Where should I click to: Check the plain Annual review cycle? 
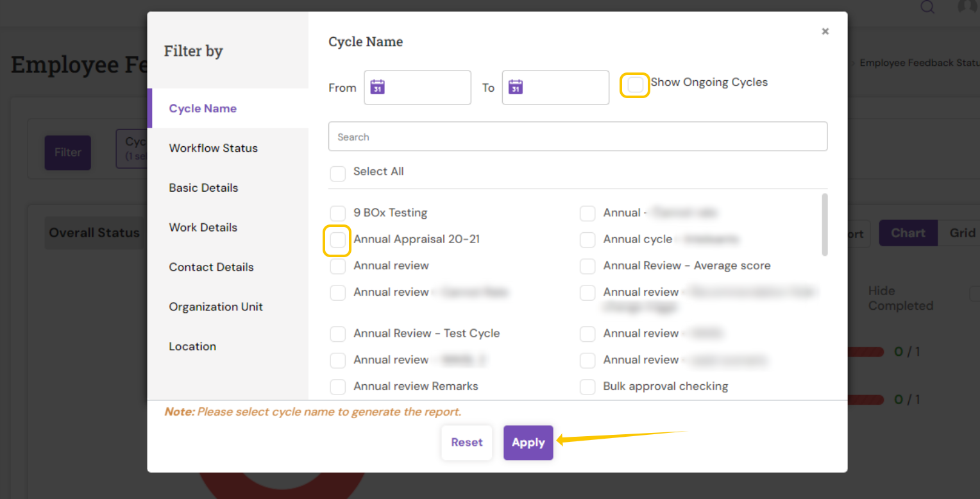tap(338, 266)
